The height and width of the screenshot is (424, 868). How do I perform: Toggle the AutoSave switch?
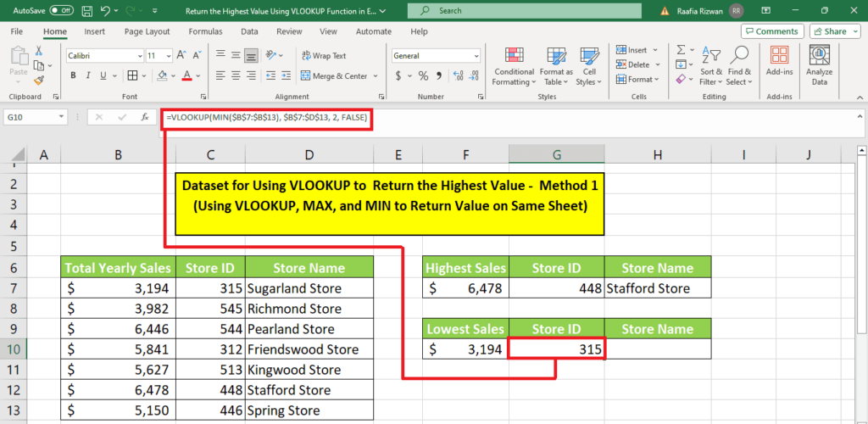tap(61, 10)
